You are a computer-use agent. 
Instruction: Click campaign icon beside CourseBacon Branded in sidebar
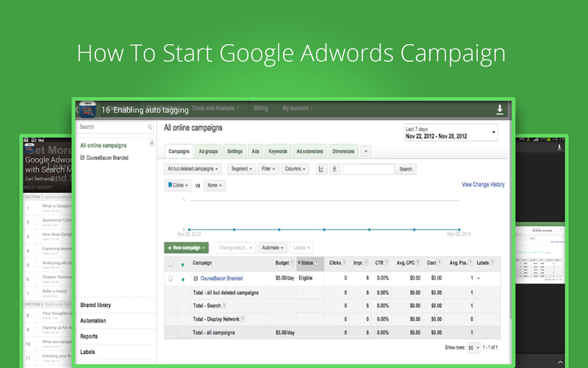click(82, 158)
